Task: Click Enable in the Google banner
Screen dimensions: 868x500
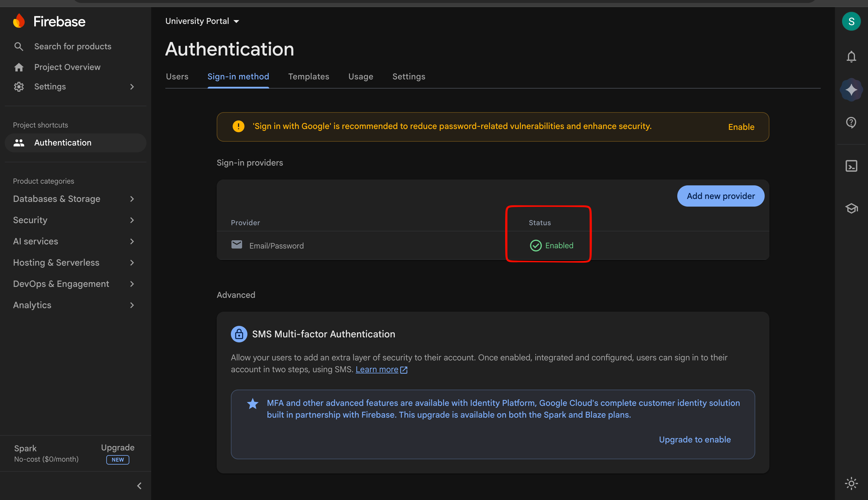Action: coord(741,127)
